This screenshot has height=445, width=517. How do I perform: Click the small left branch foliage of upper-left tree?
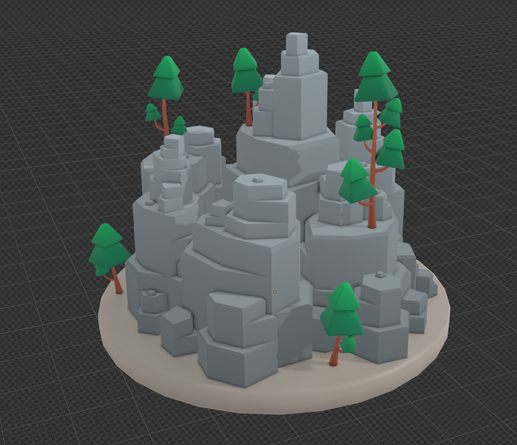coord(153,113)
